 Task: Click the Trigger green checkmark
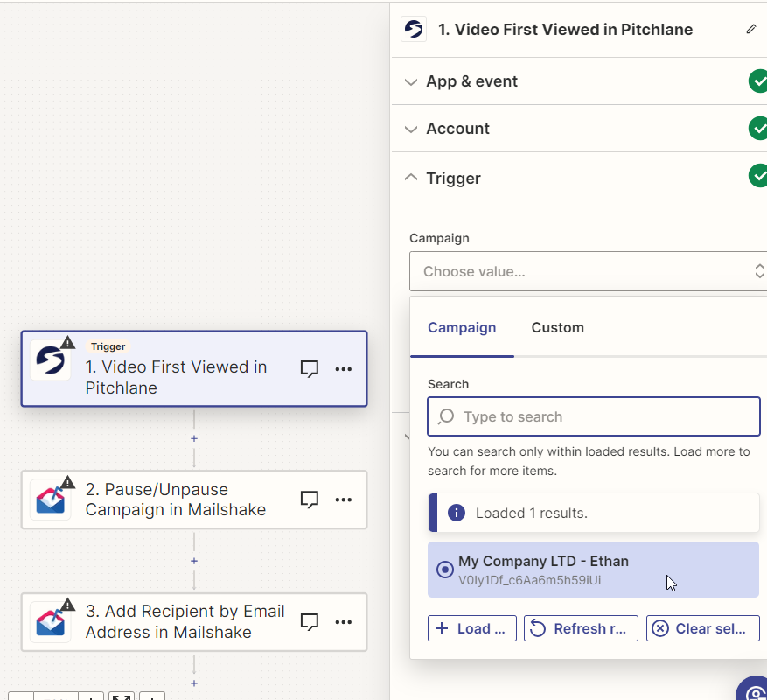tap(757, 175)
